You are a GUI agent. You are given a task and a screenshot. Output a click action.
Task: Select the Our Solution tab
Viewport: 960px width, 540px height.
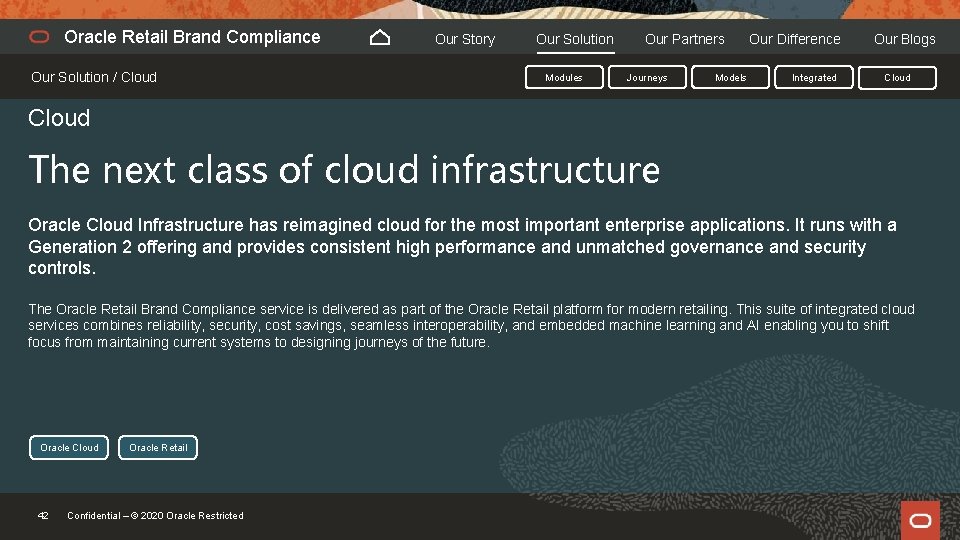click(575, 39)
